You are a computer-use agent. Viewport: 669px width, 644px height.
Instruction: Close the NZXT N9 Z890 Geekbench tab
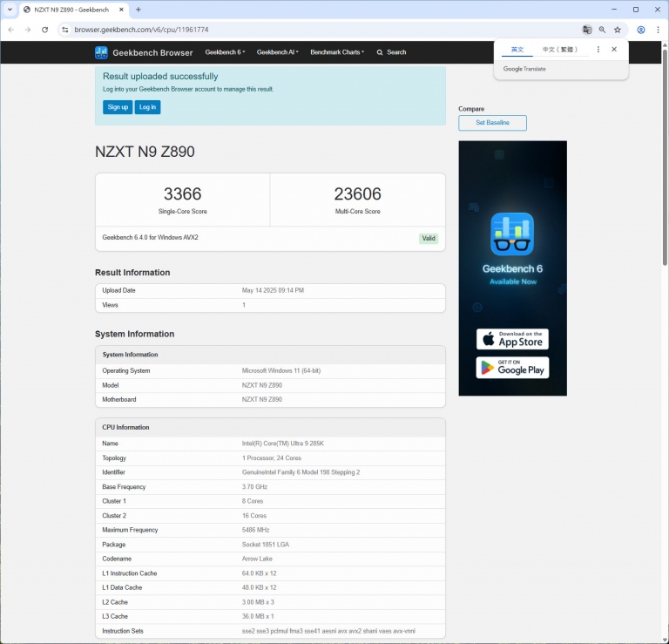[122, 10]
